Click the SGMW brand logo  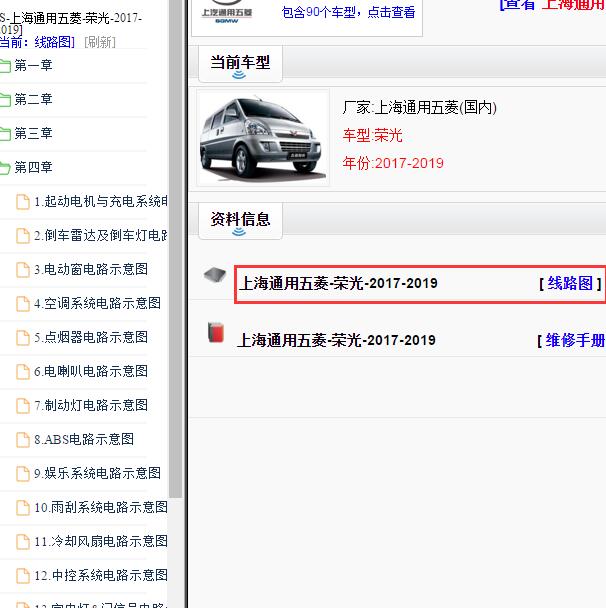point(227,13)
